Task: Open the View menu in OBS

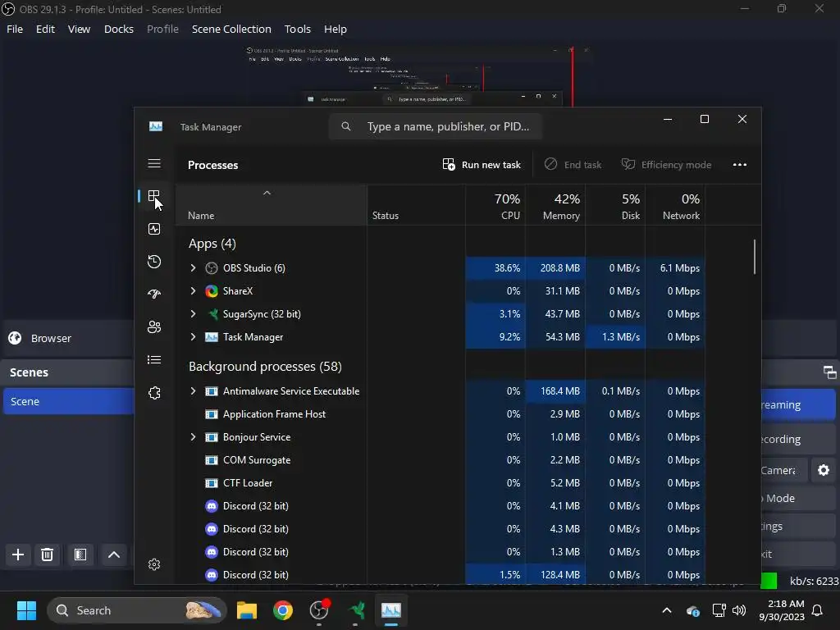Action: point(79,29)
